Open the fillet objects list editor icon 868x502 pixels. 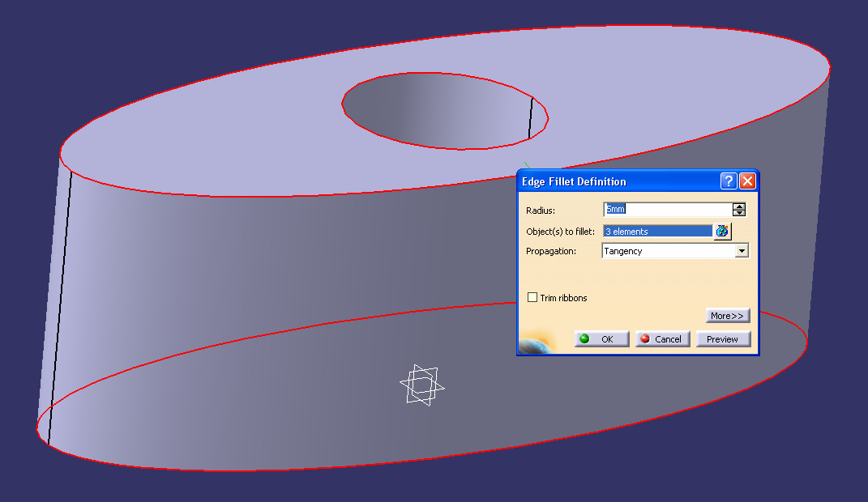coord(722,231)
